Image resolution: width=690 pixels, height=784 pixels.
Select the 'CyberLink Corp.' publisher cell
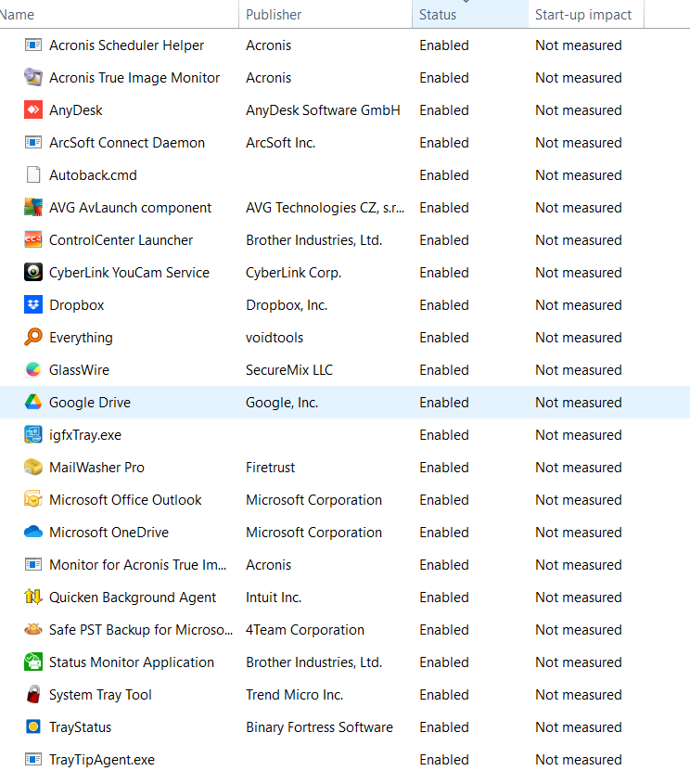(x=293, y=273)
